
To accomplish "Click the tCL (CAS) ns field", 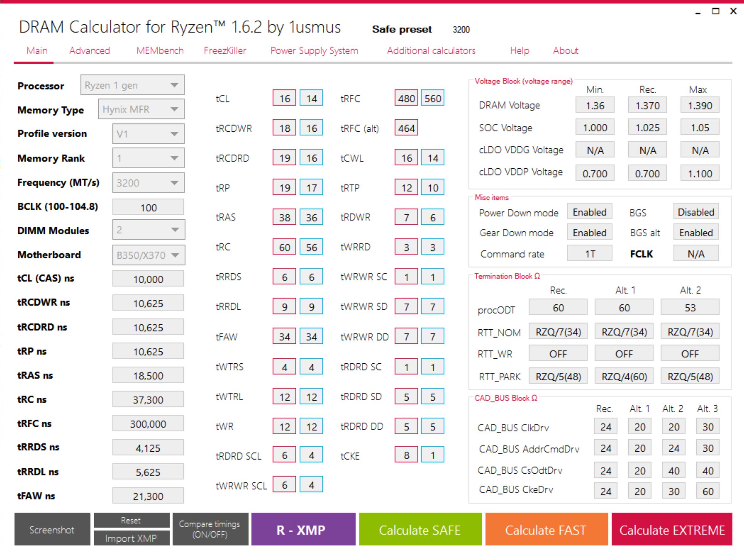I will [x=148, y=279].
